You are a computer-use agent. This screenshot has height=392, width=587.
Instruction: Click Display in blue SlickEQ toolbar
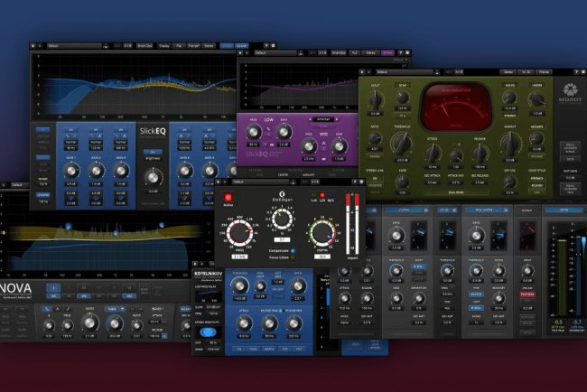point(163,46)
